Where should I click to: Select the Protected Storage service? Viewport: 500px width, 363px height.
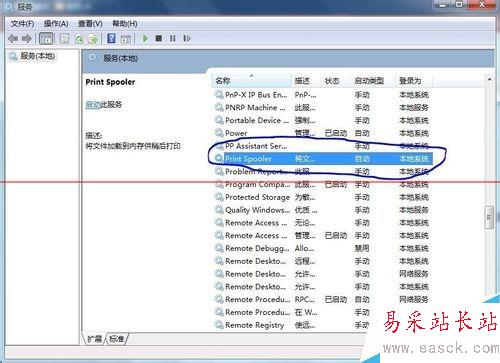point(322,197)
